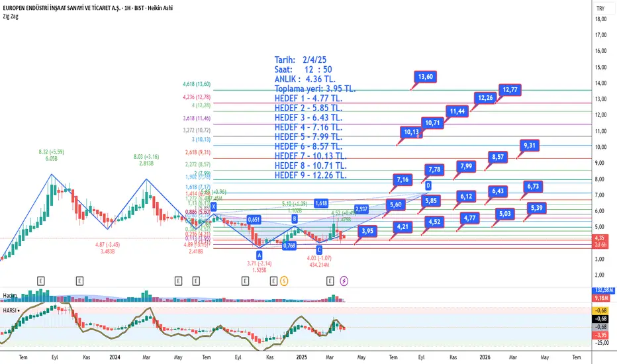Click the Hacim volume pane label
This screenshot has height=364, width=617.
[x=10, y=296]
